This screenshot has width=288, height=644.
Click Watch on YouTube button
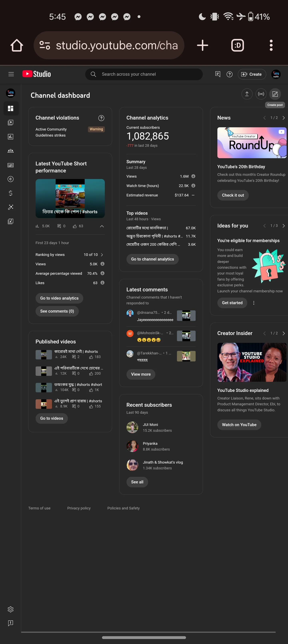coord(239,425)
